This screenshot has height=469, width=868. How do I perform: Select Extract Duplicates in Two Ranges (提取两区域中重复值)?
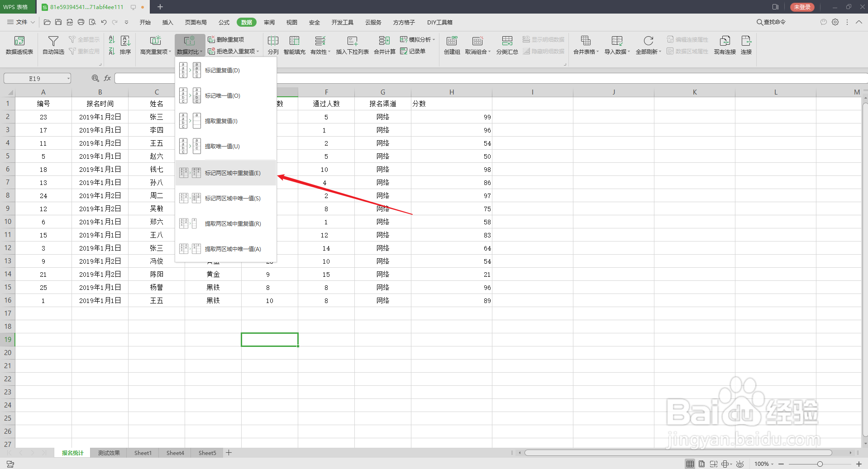[226, 224]
